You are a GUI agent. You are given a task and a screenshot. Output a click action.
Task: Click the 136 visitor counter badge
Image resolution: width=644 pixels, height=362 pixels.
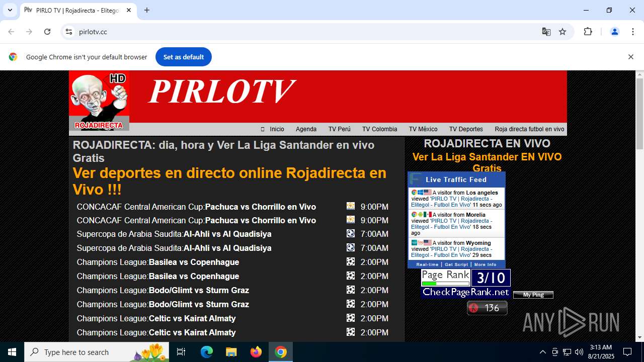[x=487, y=308]
